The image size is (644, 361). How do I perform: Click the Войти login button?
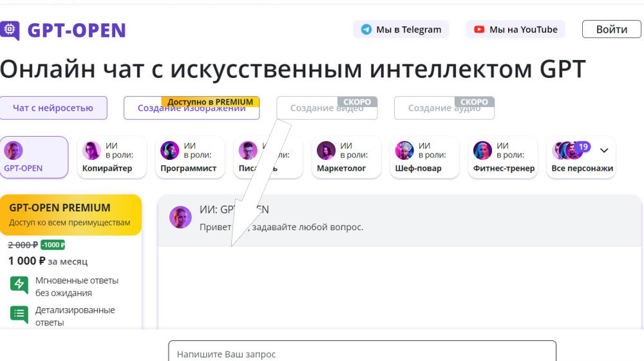[612, 30]
